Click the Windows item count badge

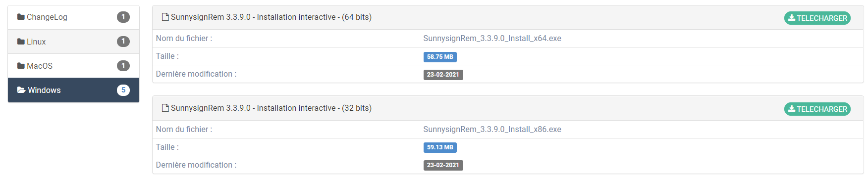tap(123, 90)
